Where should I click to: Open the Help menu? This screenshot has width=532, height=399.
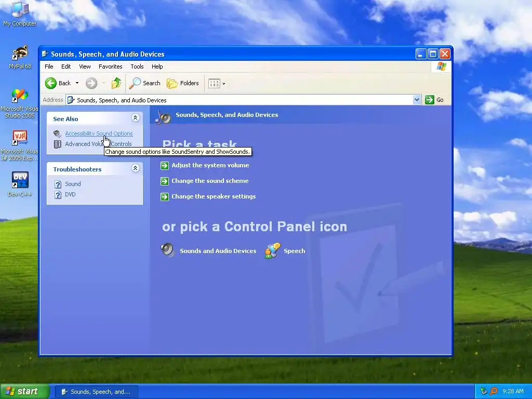(157, 66)
